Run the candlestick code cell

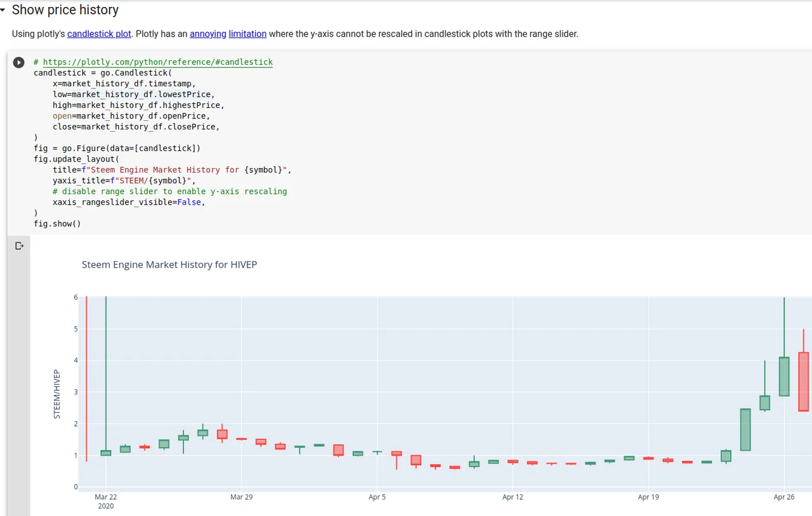tap(19, 62)
